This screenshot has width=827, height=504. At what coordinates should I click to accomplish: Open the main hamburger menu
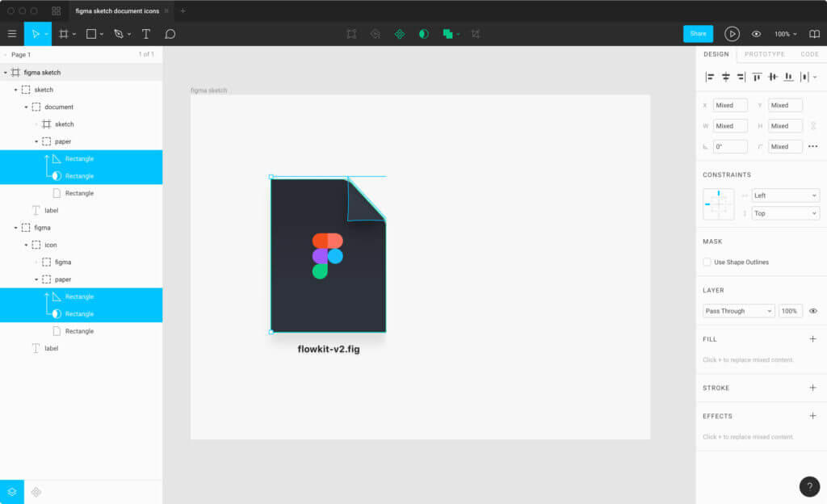coord(11,34)
